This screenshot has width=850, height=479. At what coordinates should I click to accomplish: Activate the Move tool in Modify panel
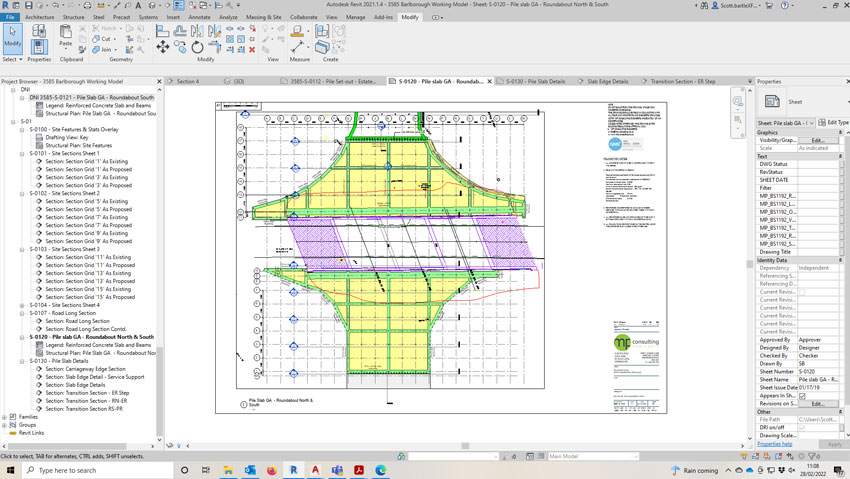pyautogui.click(x=163, y=47)
